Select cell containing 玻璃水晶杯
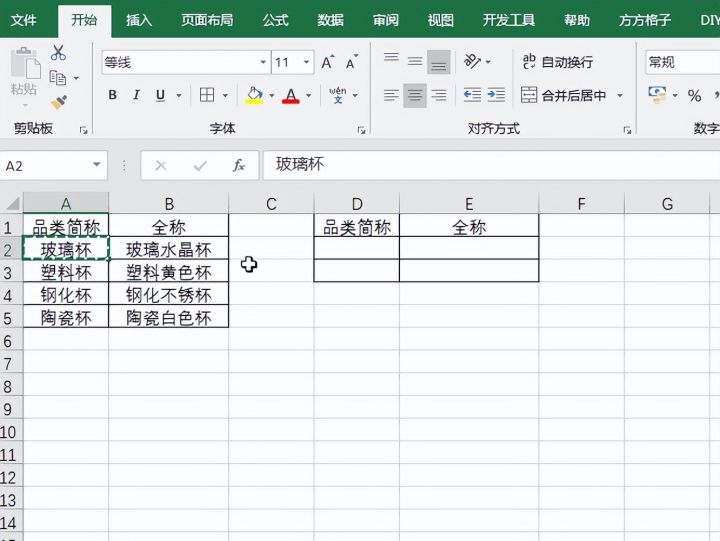 click(169, 249)
